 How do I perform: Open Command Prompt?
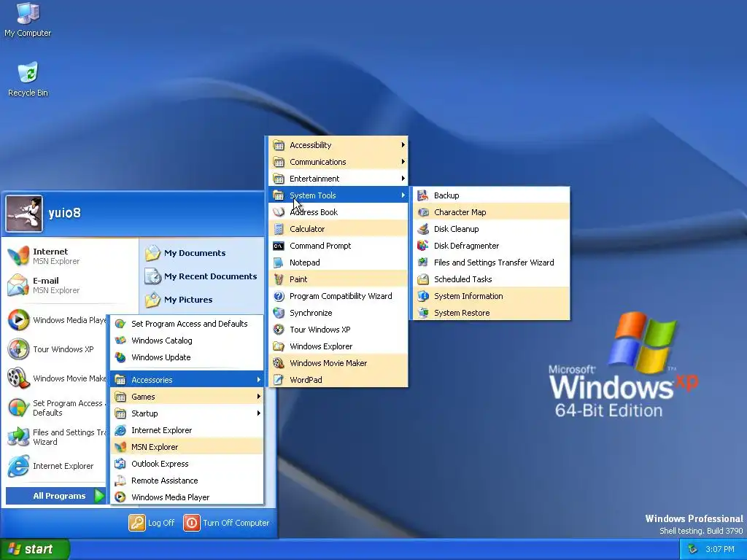pos(338,246)
